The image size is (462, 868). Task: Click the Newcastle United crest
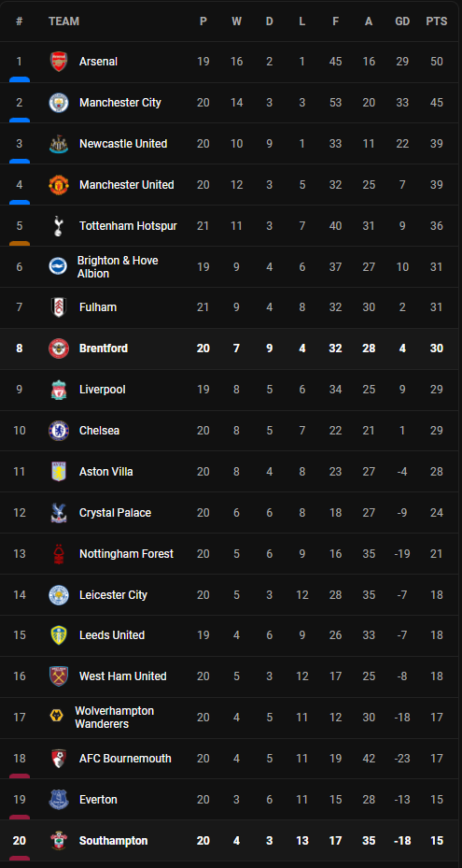pos(58,144)
